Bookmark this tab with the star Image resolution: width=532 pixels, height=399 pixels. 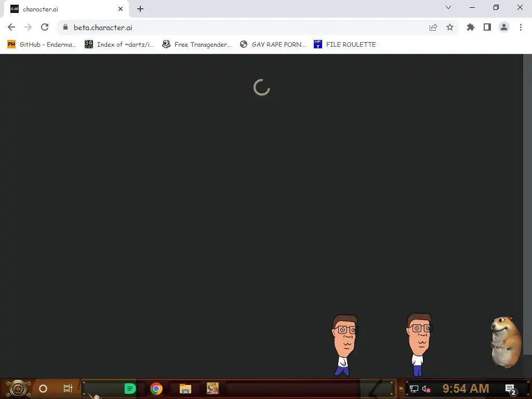[450, 27]
